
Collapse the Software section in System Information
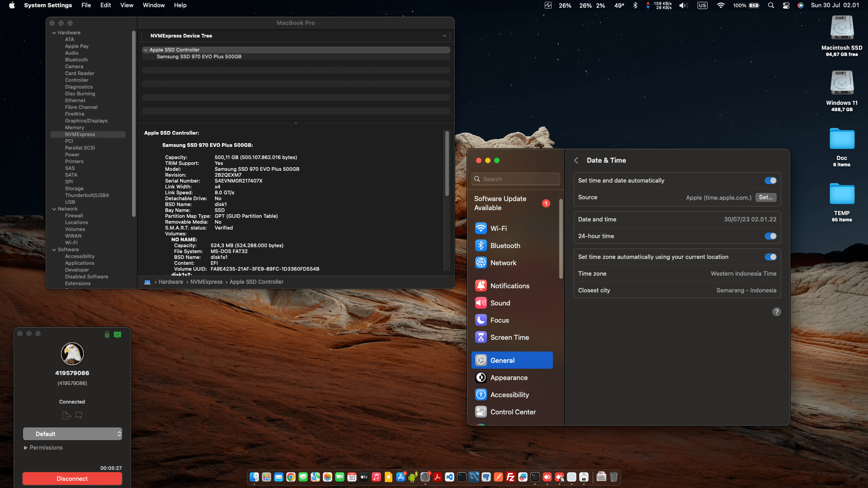click(x=54, y=250)
